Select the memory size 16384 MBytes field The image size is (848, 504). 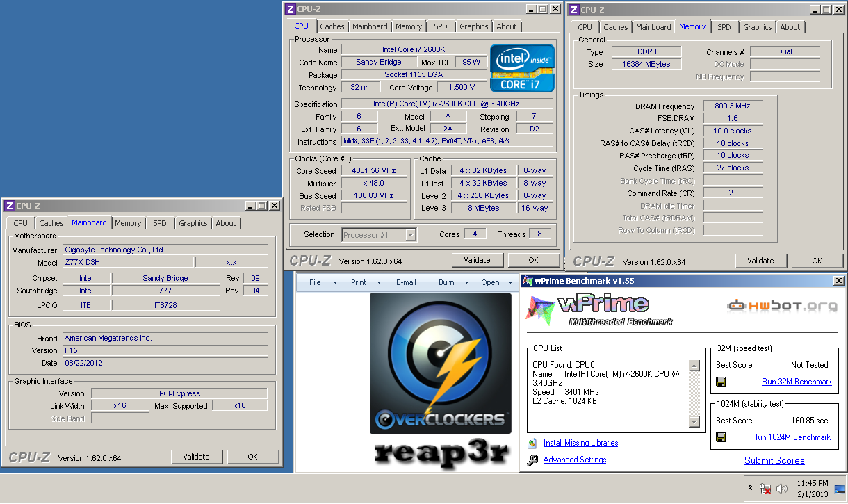646,64
